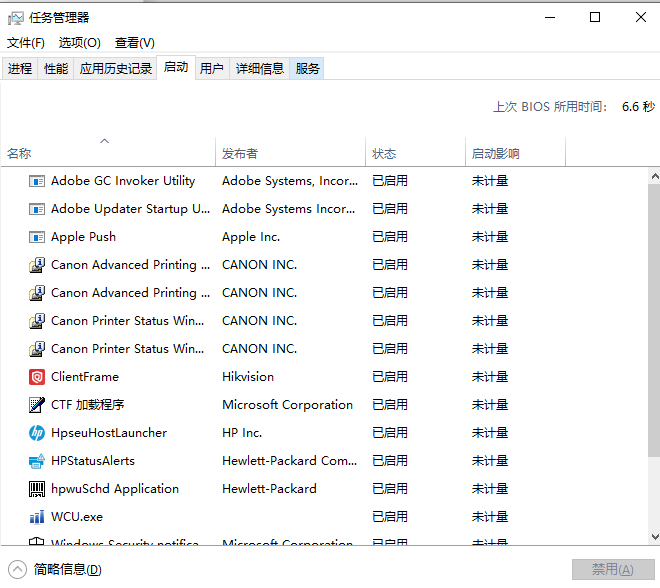This screenshot has height=588, width=660.
Task: Click the HP logo of HpseuHostLauncher
Action: pos(37,433)
